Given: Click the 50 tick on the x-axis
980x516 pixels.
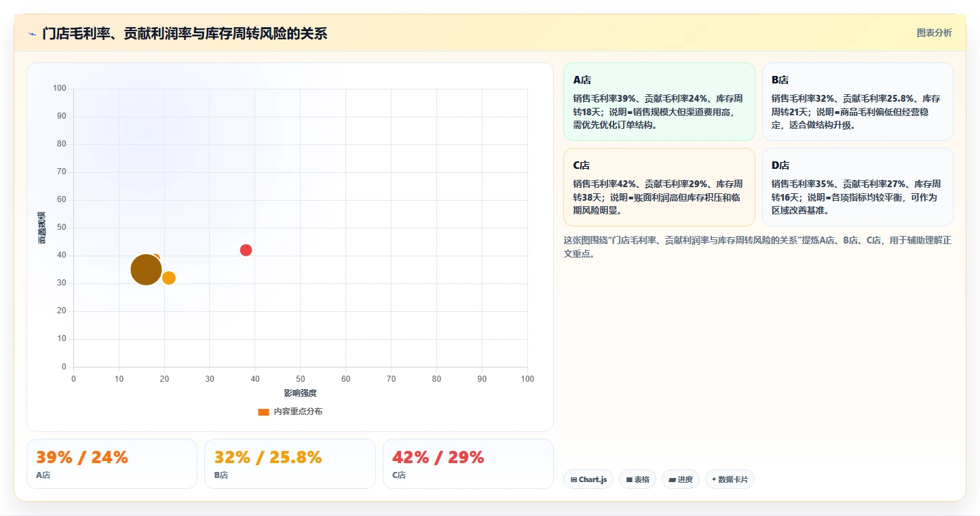Looking at the screenshot, I should 301,379.
